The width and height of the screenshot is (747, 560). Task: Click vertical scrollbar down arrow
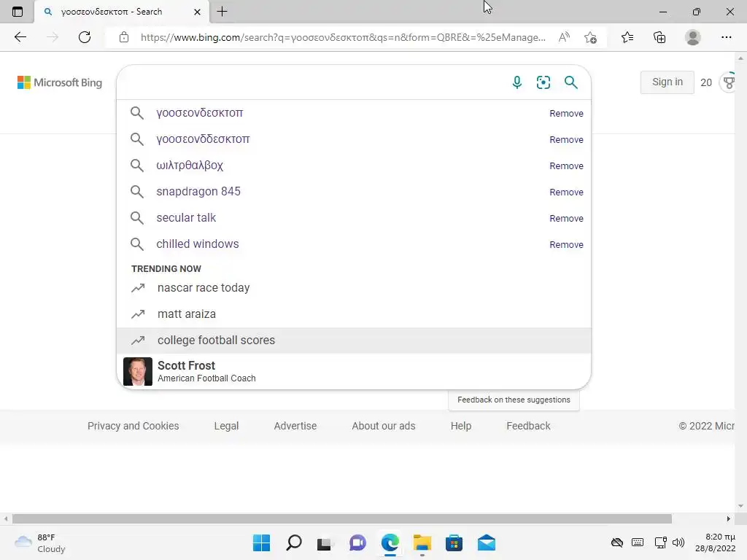(740, 506)
